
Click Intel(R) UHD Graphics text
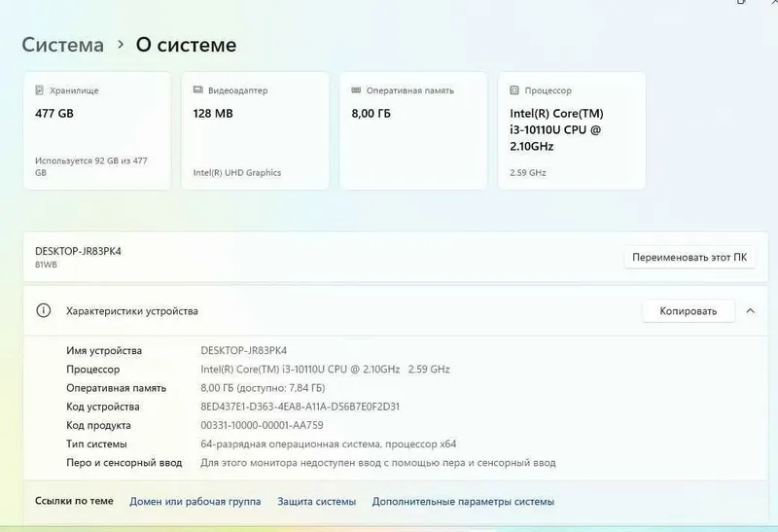tap(236, 173)
